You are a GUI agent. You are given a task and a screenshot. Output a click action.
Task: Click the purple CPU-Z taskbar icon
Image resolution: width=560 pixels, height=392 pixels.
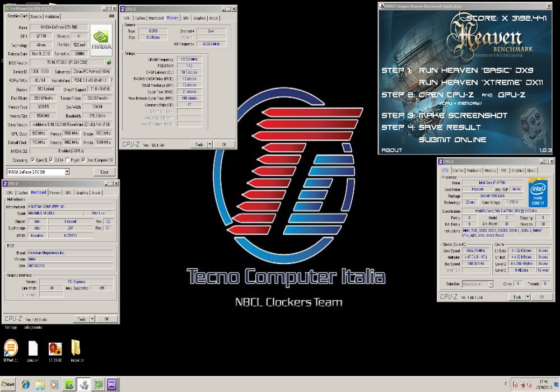[x=112, y=385]
